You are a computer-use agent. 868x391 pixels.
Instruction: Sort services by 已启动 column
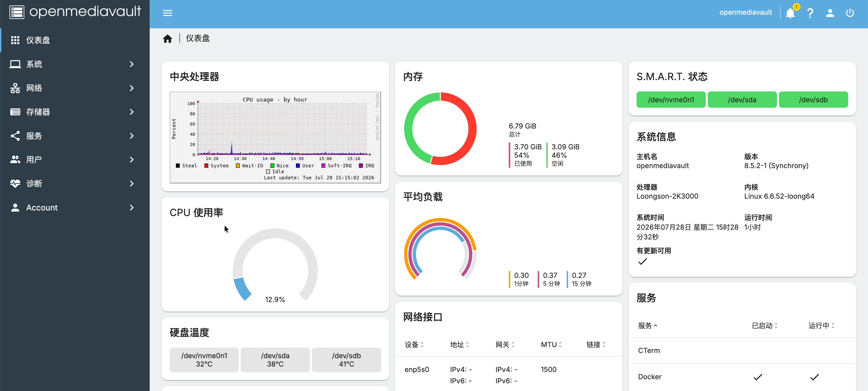(x=764, y=326)
